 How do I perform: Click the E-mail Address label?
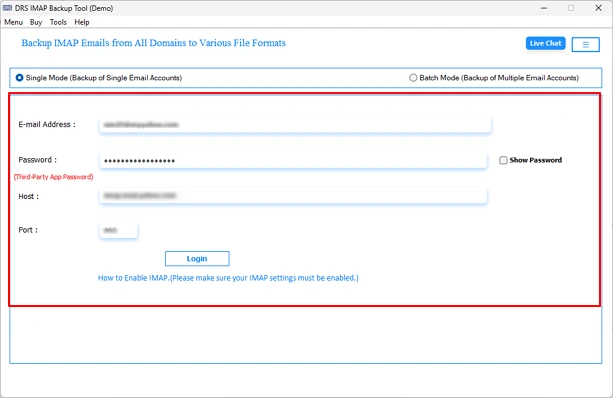47,124
